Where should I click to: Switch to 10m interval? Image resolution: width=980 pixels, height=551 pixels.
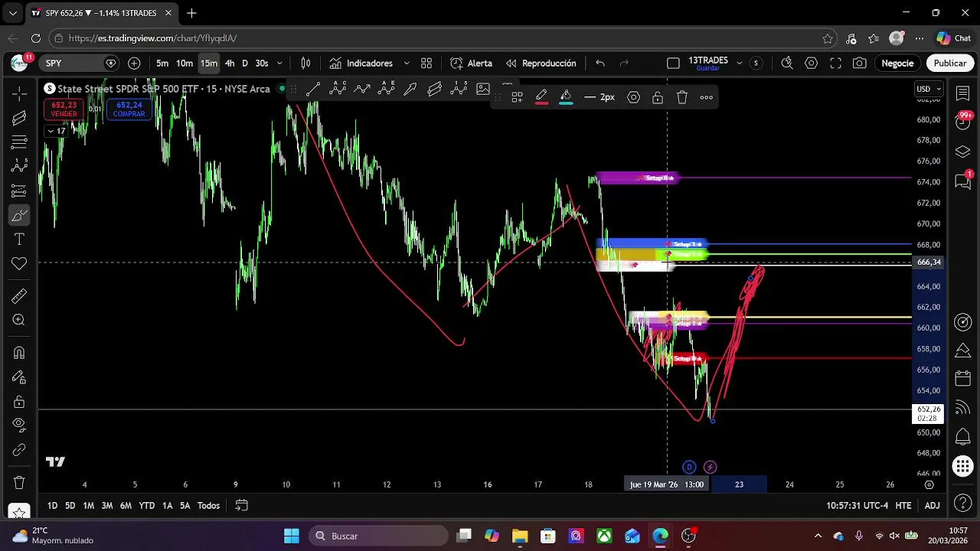coord(185,64)
